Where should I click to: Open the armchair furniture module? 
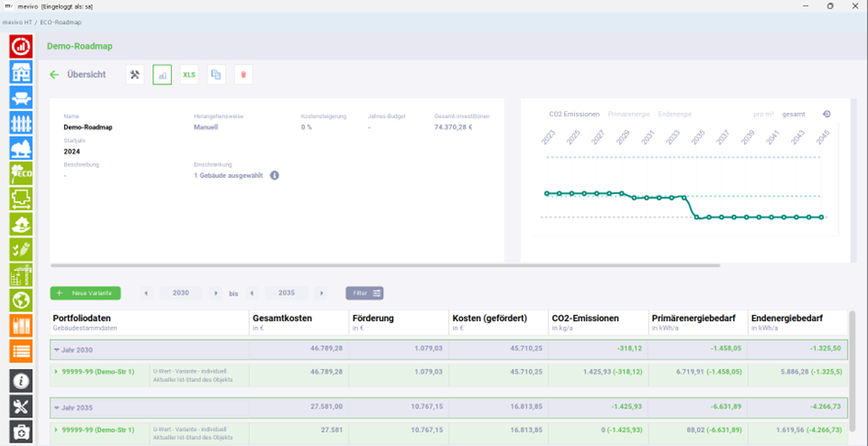click(x=21, y=97)
